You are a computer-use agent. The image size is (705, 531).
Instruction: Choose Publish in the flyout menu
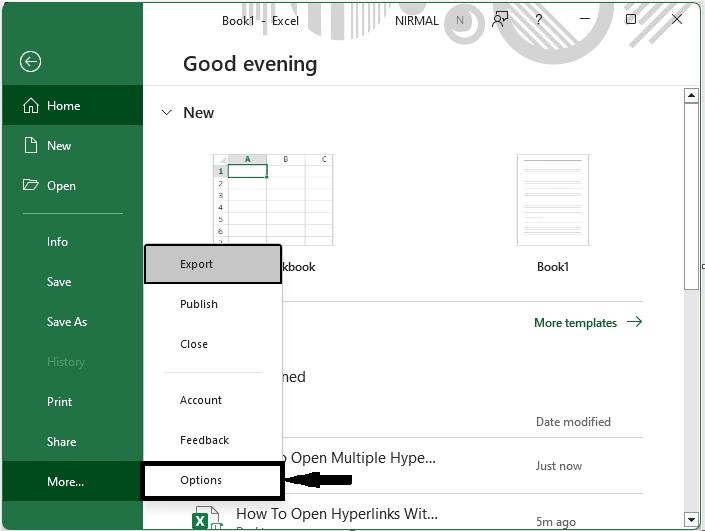point(213,304)
